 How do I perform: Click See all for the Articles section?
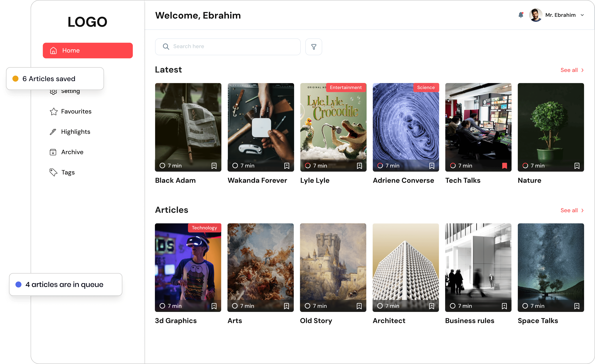click(569, 210)
